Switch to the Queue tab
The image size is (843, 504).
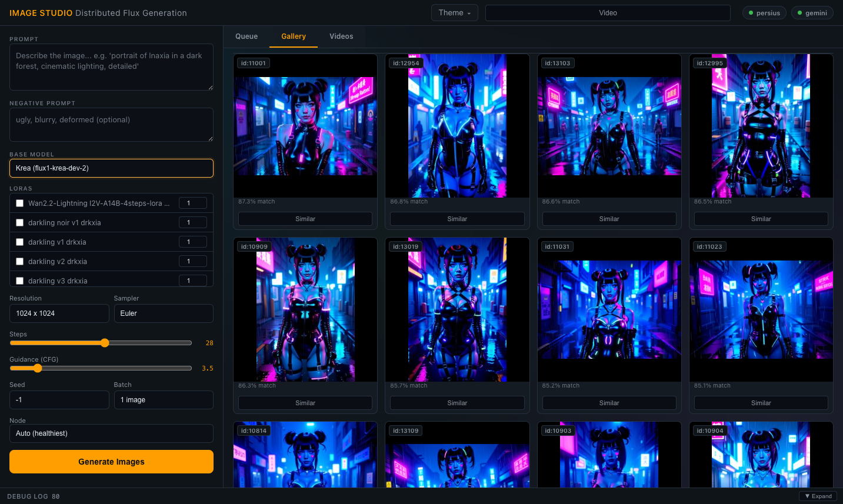[246, 36]
